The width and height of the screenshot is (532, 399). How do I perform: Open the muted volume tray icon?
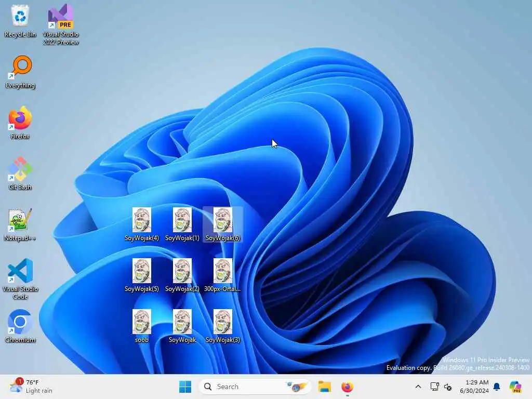coord(448,387)
